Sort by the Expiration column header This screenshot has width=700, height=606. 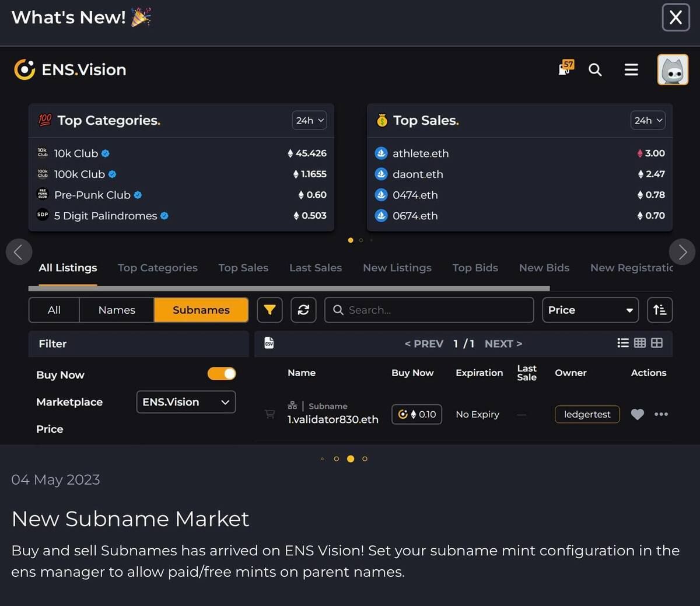coord(479,373)
